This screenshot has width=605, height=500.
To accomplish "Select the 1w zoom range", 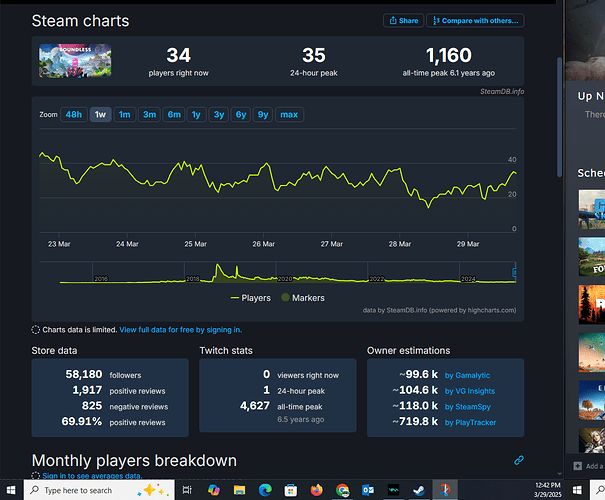I will click(x=100, y=115).
